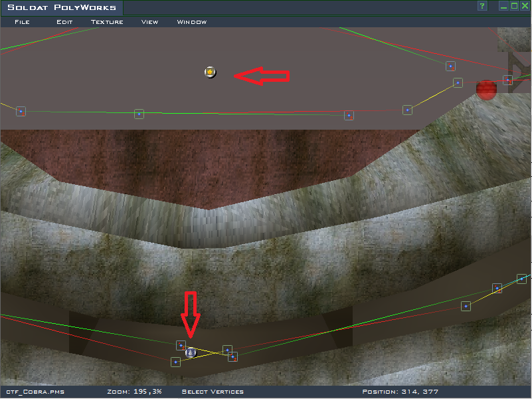Select the blue-white spawn marker in the tunnel
Image resolution: width=532 pixels, height=399 pixels.
click(191, 352)
